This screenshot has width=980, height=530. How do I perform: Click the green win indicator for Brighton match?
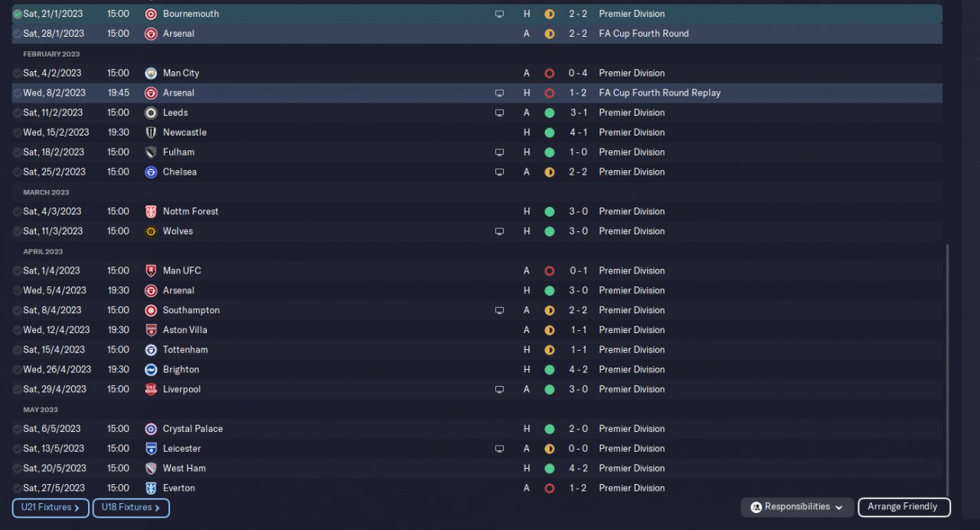click(549, 370)
